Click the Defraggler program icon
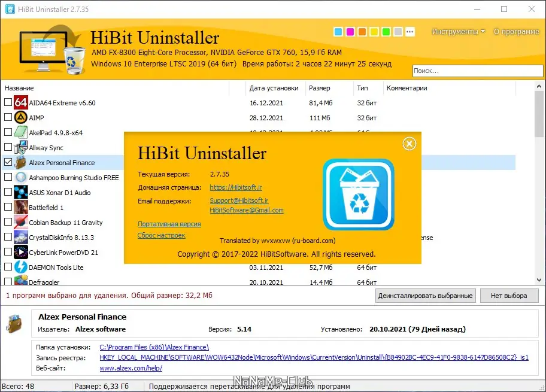The image size is (546, 392). pos(21,280)
